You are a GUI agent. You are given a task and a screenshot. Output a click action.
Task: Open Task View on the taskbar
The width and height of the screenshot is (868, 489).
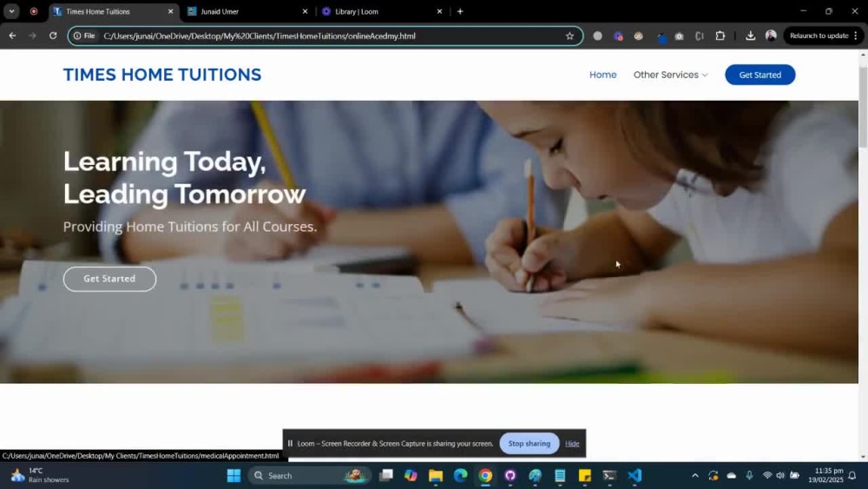click(386, 476)
